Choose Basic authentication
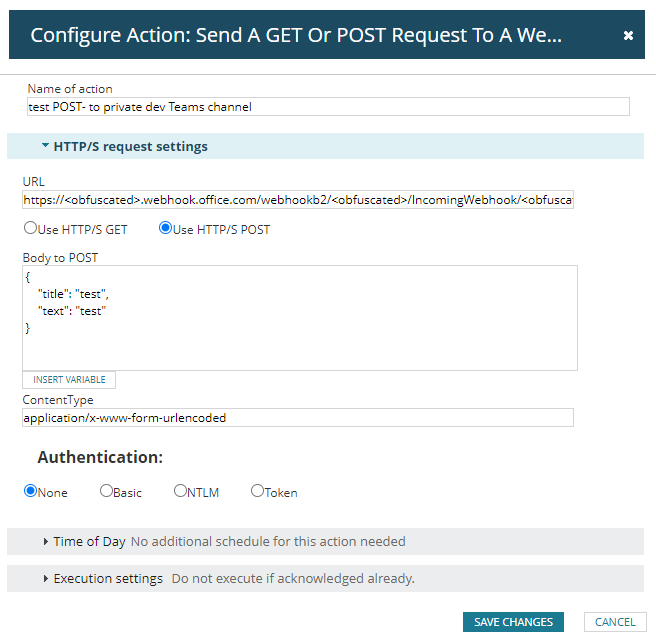The height and width of the screenshot is (642, 656). (107, 491)
